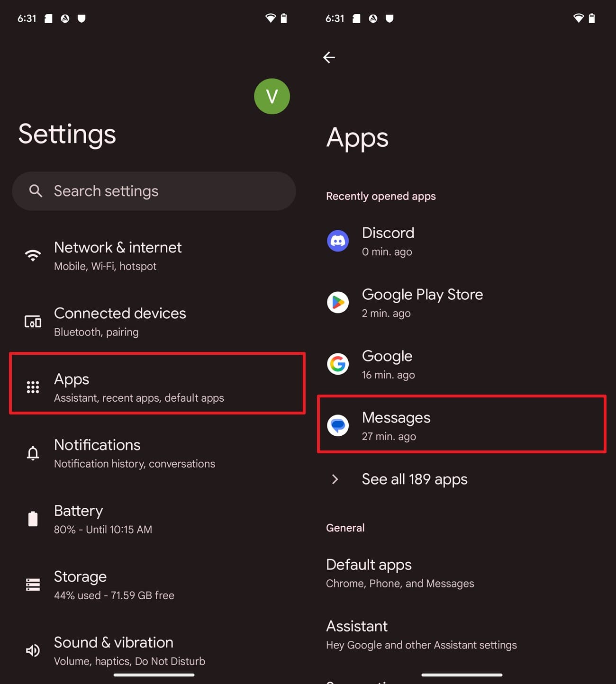Open Default apps settings
The height and width of the screenshot is (684, 616).
(x=462, y=573)
